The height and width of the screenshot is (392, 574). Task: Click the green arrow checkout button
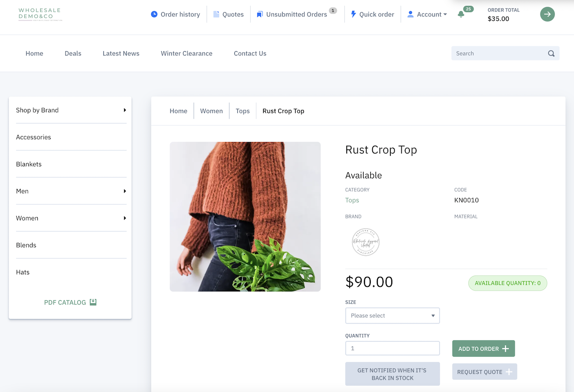tap(547, 14)
